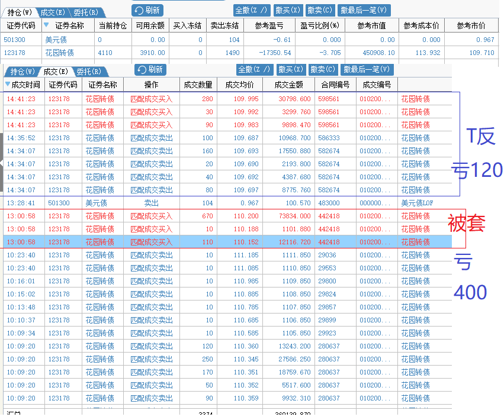Click lower panel 撤最后一笔(V) button
This screenshot has height=420, width=504.
click(367, 70)
